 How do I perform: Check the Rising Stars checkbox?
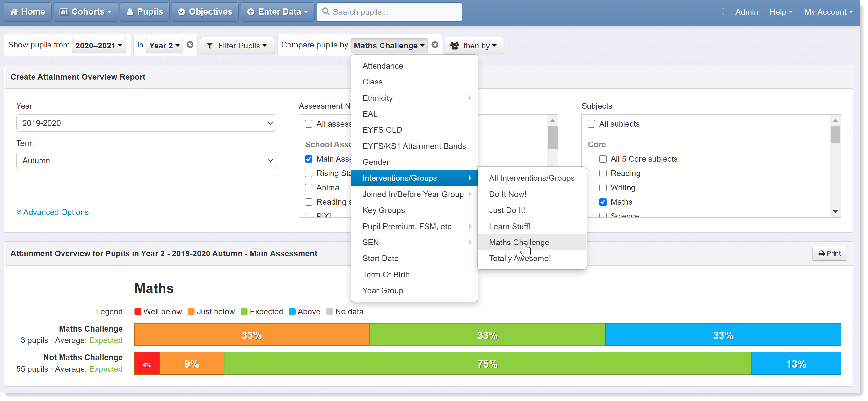pos(309,173)
